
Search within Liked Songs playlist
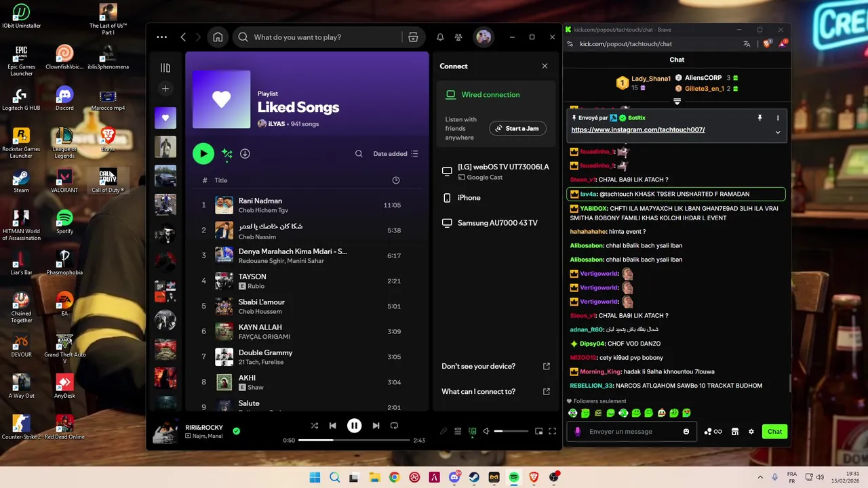pos(359,154)
